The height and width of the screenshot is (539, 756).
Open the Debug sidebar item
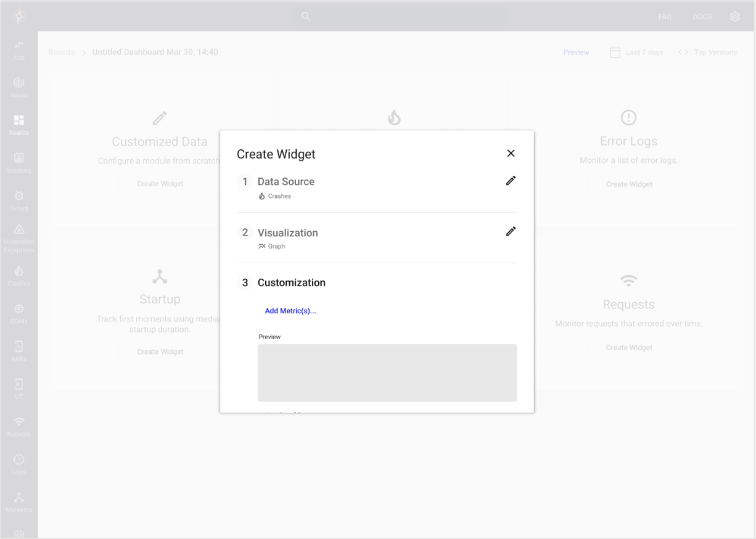(18, 201)
